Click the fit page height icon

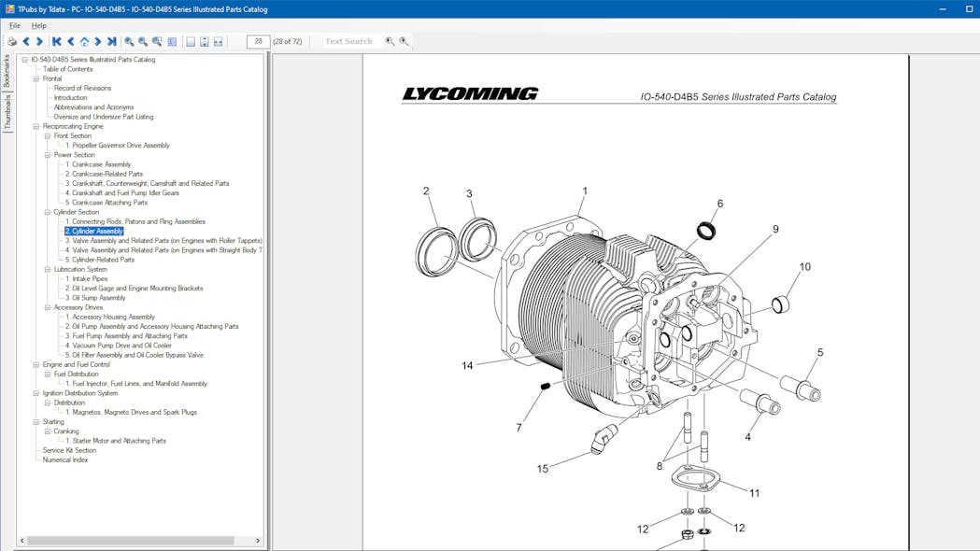click(205, 41)
